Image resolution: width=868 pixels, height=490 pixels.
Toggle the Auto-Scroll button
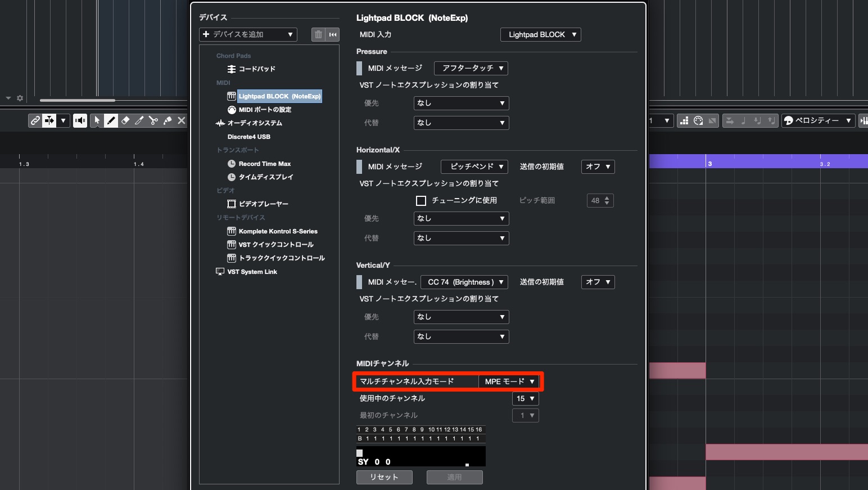(x=49, y=120)
